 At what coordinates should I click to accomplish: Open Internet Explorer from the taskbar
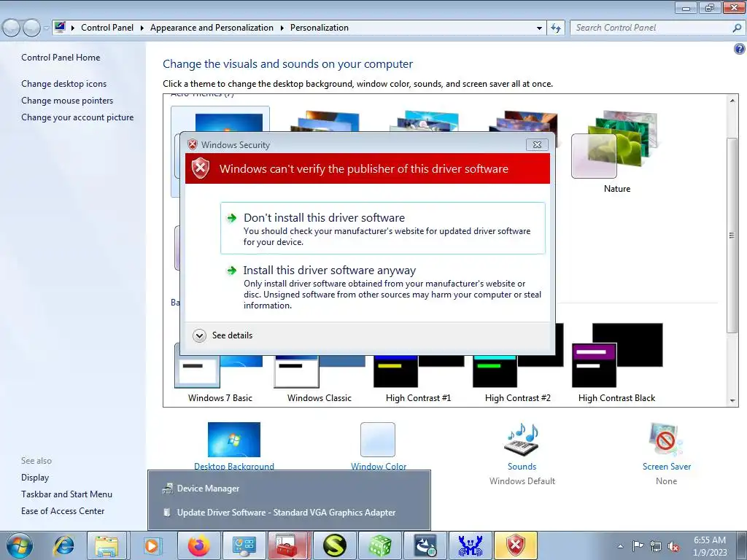[63, 545]
